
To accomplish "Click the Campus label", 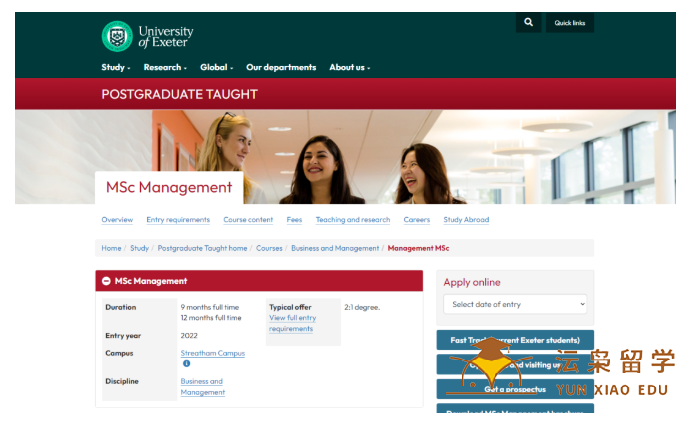I will pos(119,353).
